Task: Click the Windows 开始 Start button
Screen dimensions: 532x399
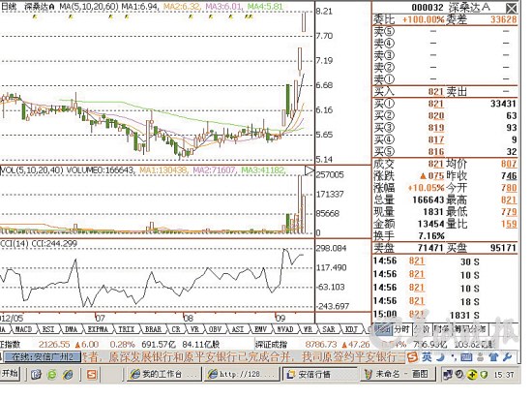Action: [10, 374]
